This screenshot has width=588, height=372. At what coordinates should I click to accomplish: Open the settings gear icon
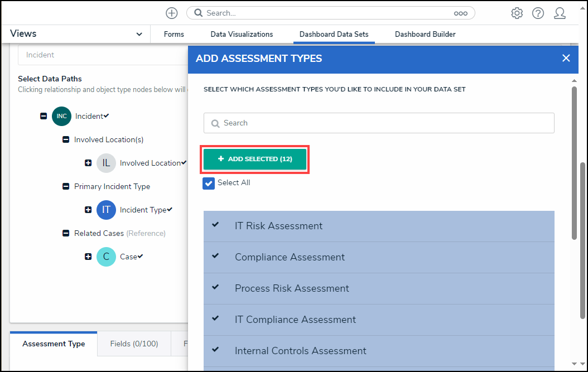(517, 13)
